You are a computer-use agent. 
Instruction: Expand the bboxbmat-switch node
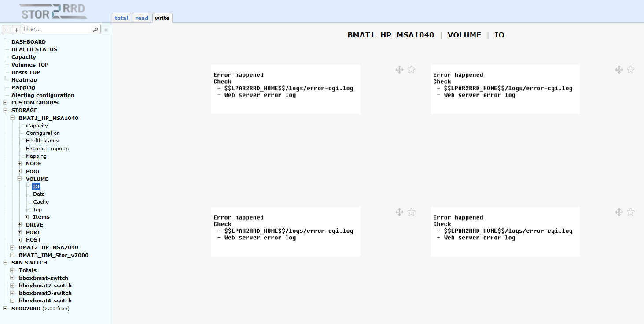point(12,278)
